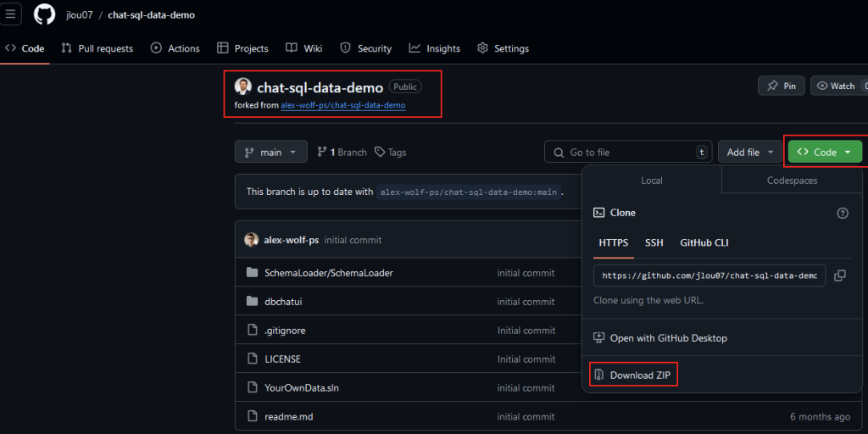Screen dimensions: 868x434
Task: Select the SSH clone option
Action: [x=654, y=242]
